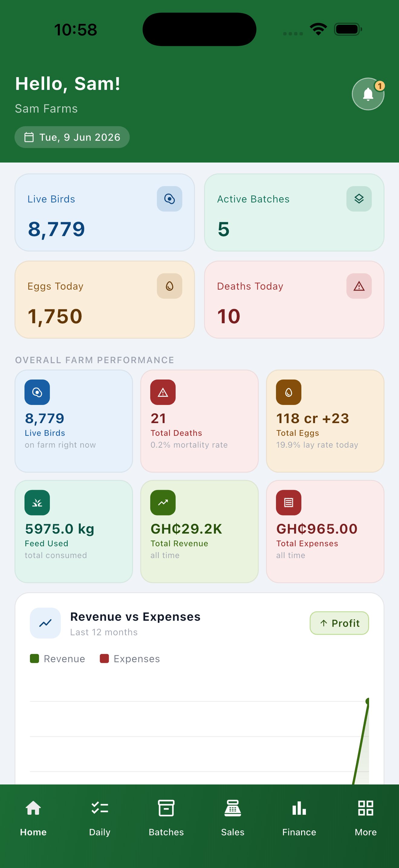
Task: Tap the Eggs Today egg icon
Action: pos(170,286)
